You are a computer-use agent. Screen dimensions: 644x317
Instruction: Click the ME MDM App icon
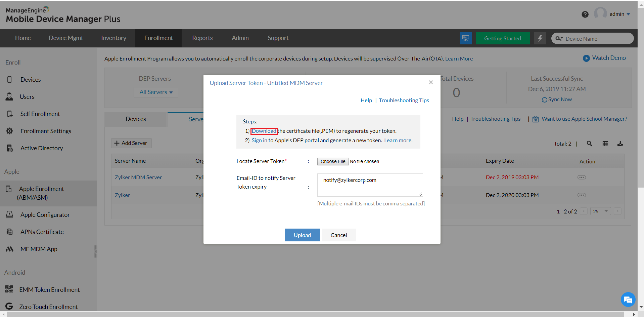[10, 249]
